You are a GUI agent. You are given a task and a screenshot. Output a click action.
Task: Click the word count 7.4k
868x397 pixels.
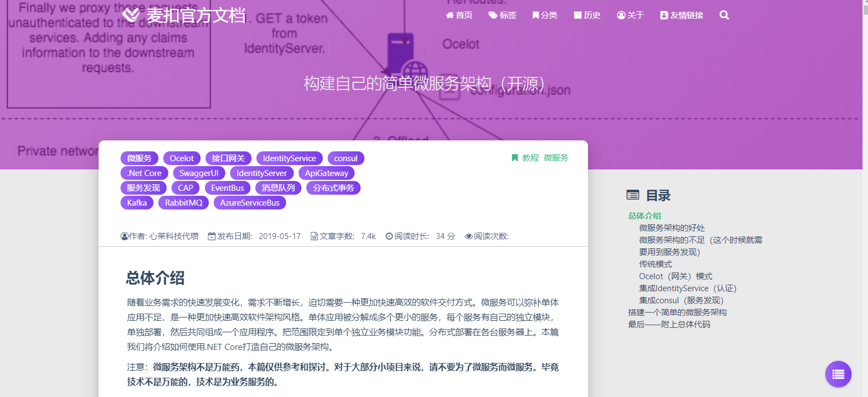[x=368, y=236]
